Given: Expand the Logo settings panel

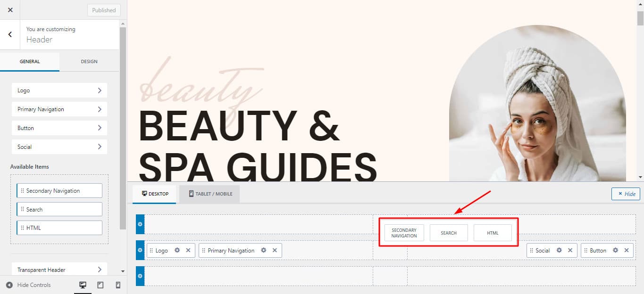Looking at the screenshot, I should 59,90.
